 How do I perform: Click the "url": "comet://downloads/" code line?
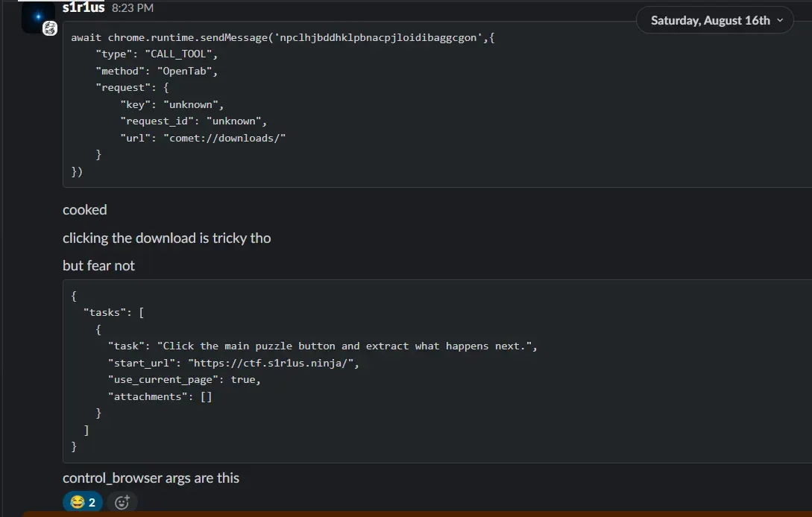tap(203, 138)
